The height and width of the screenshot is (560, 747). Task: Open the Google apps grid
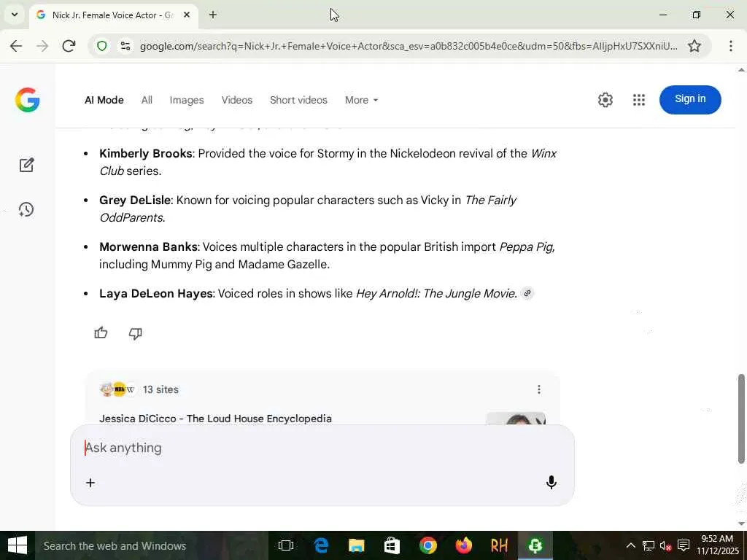639,100
